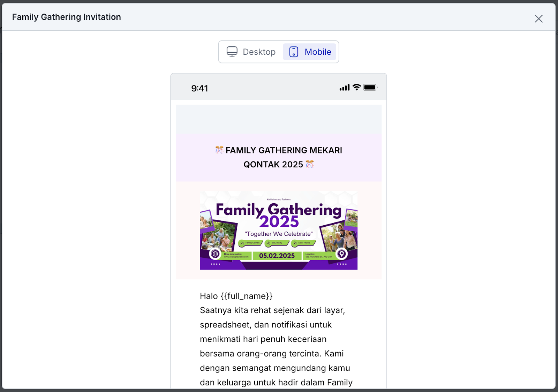Open the Family Gathering 2025 banner image
Image resolution: width=558 pixels, height=392 pixels.
coord(279,230)
